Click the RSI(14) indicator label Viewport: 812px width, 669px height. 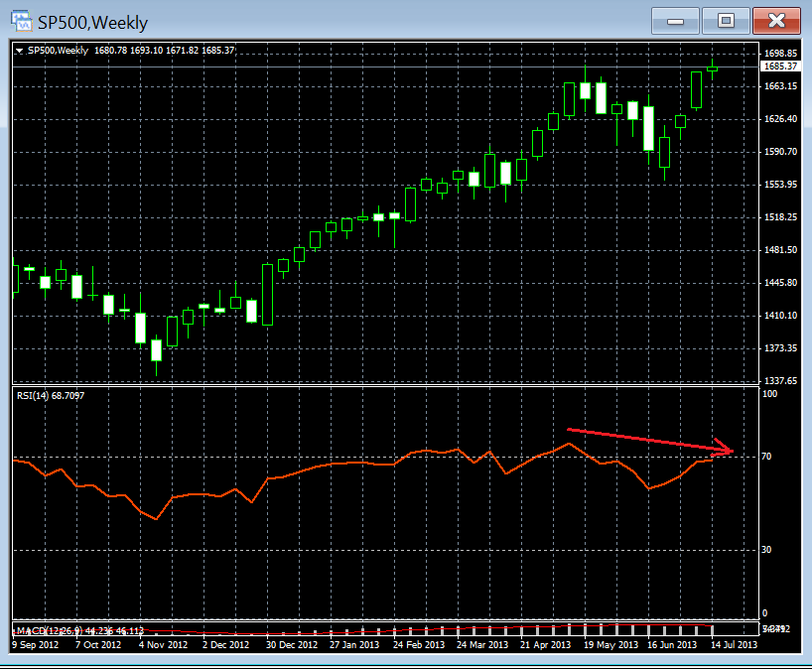pyautogui.click(x=50, y=396)
